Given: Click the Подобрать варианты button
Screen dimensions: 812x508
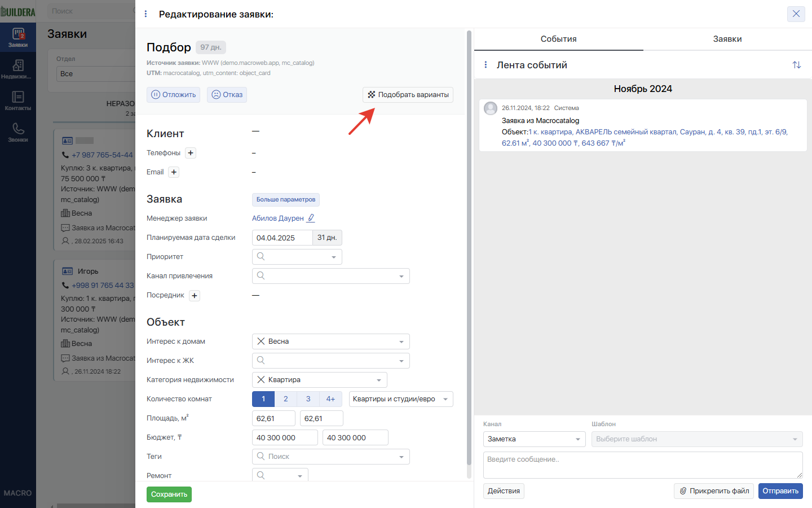Looking at the screenshot, I should [408, 95].
